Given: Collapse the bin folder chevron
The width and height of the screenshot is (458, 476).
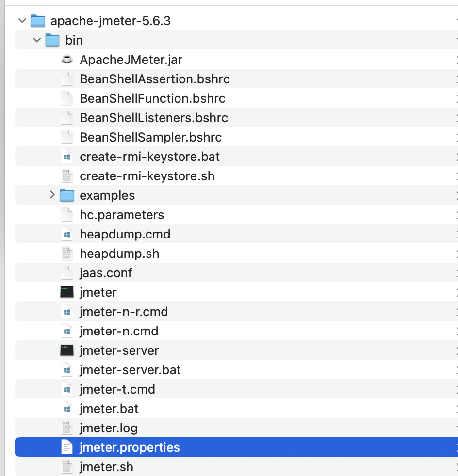Looking at the screenshot, I should tap(37, 40).
